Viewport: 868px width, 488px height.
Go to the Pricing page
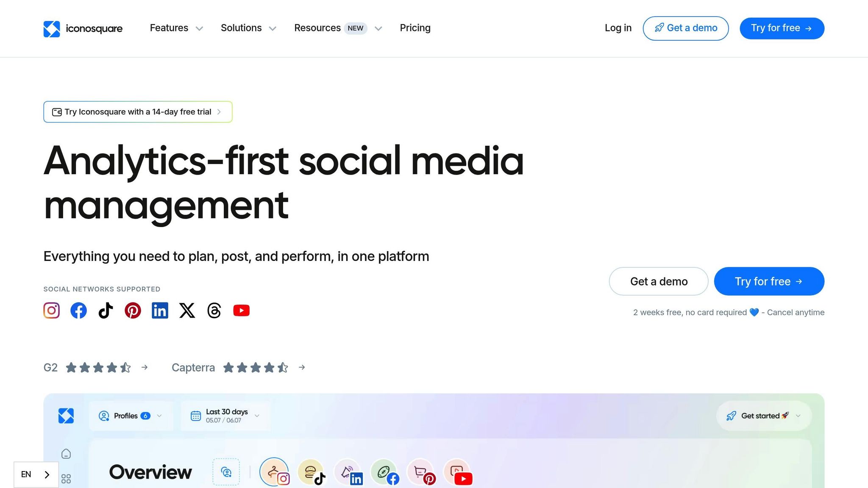415,28
